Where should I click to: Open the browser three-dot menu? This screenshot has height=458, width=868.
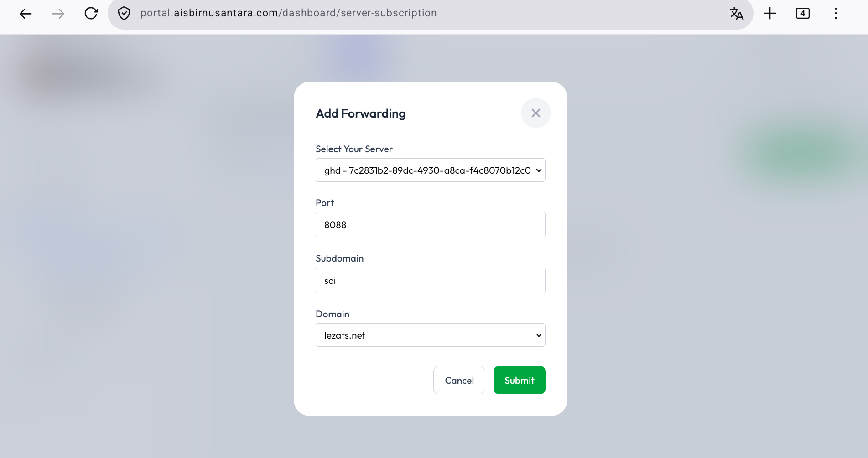click(836, 14)
